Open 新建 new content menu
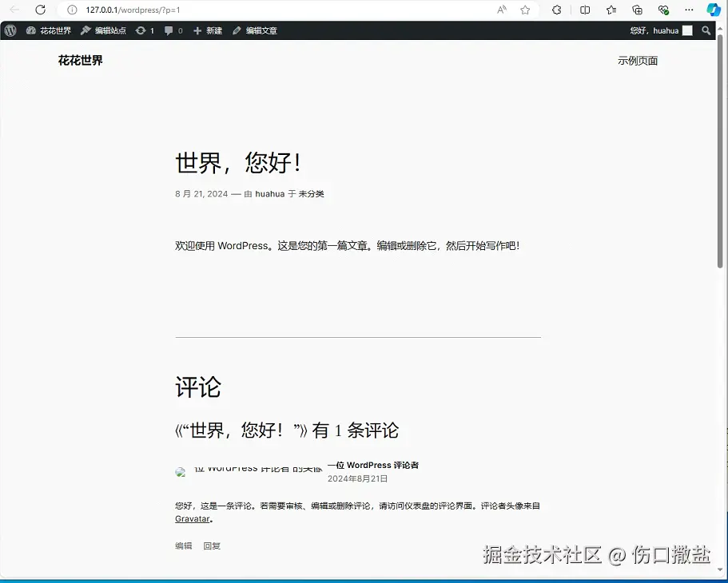The height and width of the screenshot is (583, 728). [208, 30]
